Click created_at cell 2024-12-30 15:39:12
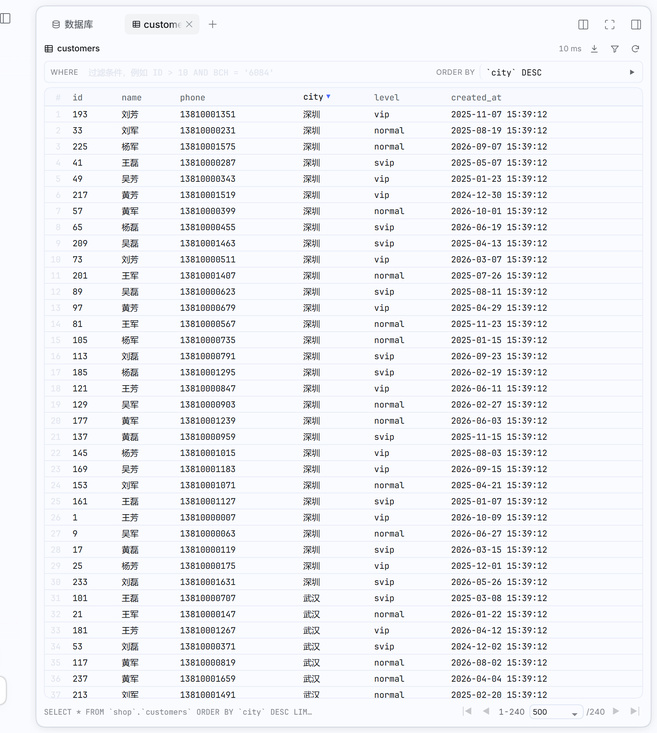 click(499, 195)
